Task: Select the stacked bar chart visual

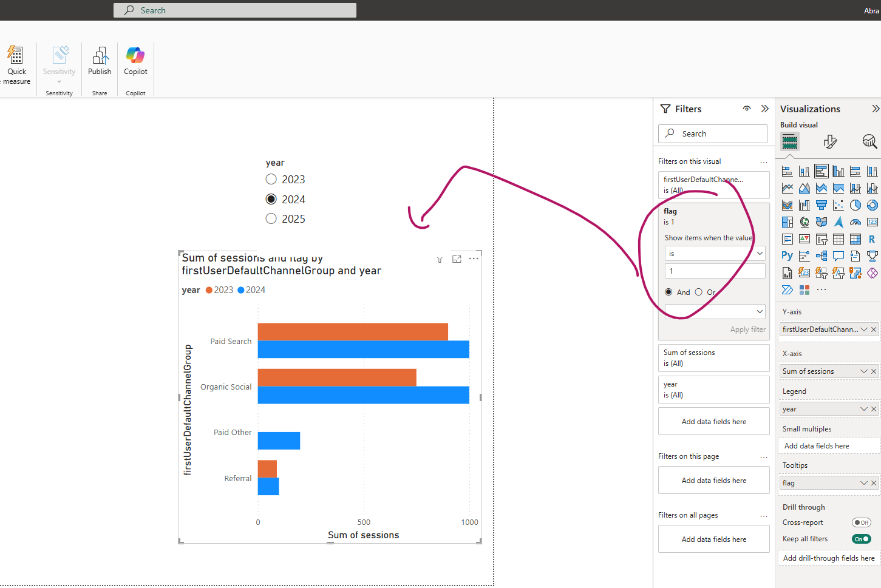Action: pos(787,171)
